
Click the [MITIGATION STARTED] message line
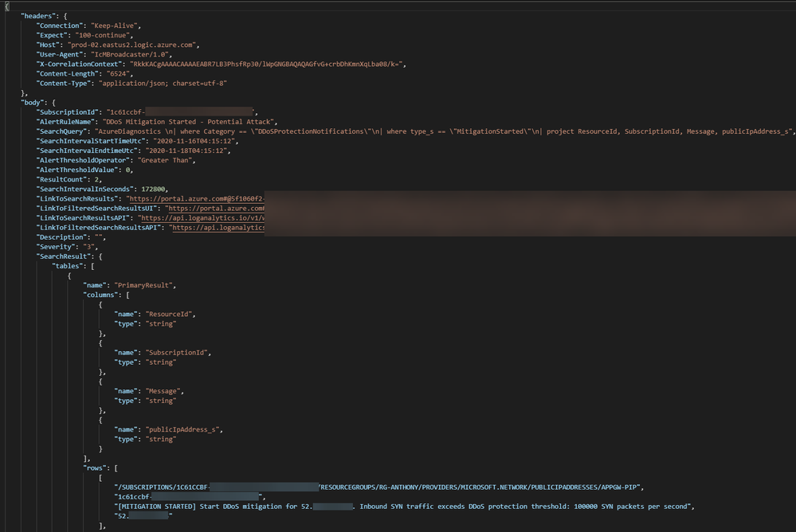click(x=403, y=507)
